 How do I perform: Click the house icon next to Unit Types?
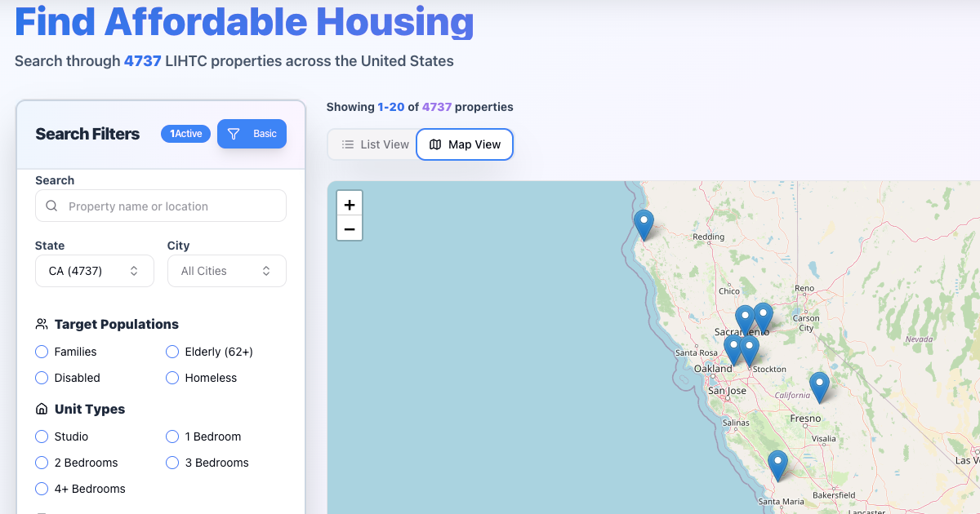(x=41, y=408)
